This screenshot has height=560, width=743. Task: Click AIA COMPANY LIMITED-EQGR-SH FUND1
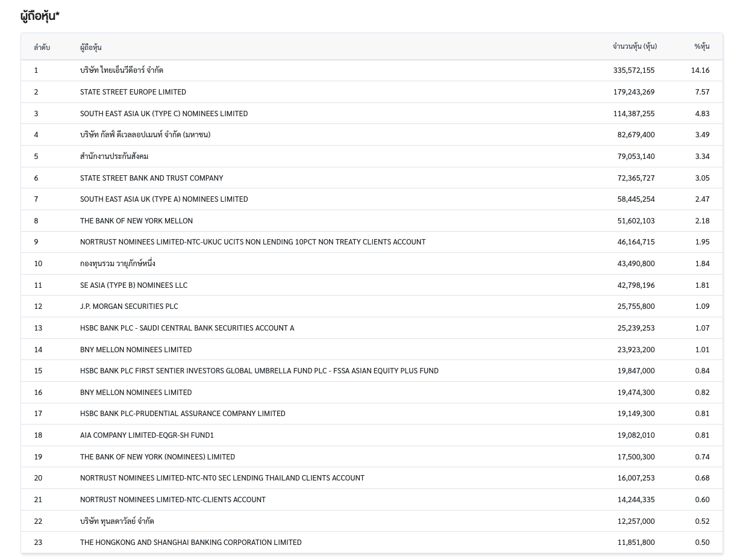pos(146,435)
